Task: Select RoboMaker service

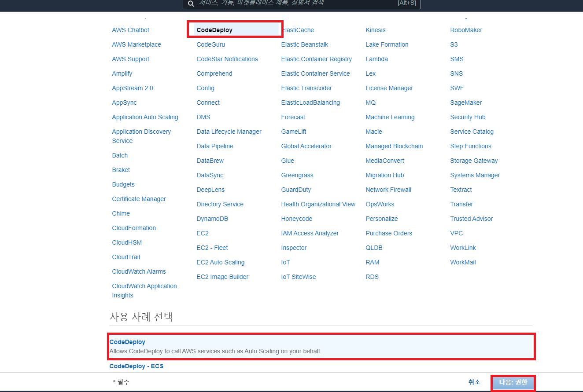Action: [x=466, y=30]
